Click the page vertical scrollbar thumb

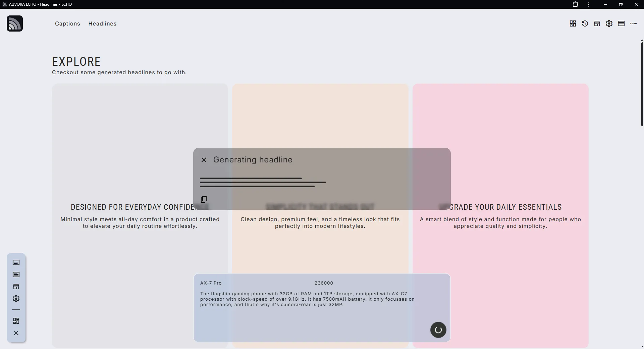(x=642, y=84)
